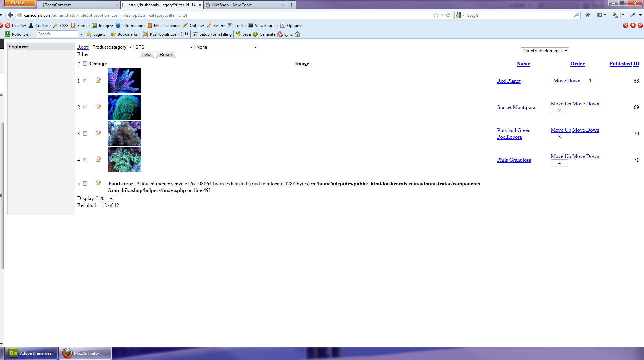Tick the checkbox for row 1

click(85, 81)
